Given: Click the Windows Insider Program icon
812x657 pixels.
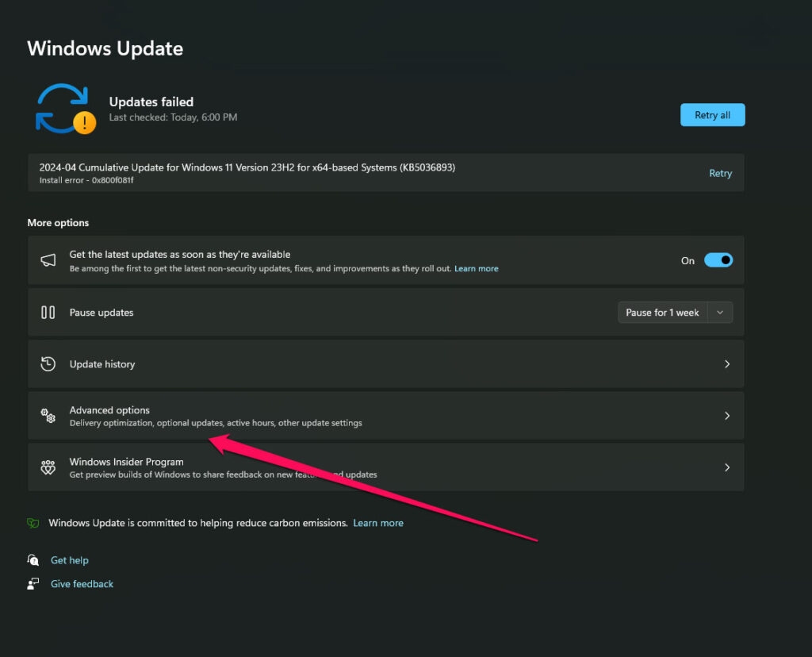Looking at the screenshot, I should 48,467.
